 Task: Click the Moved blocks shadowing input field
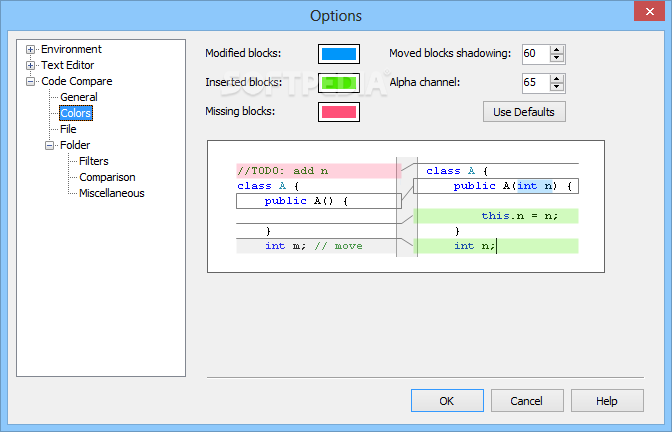[536, 54]
